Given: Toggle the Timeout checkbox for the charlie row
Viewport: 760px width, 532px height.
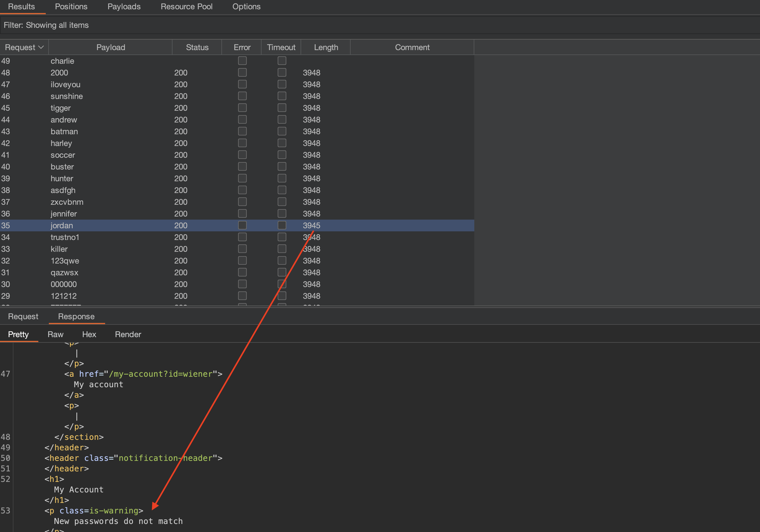Looking at the screenshot, I should (x=282, y=61).
